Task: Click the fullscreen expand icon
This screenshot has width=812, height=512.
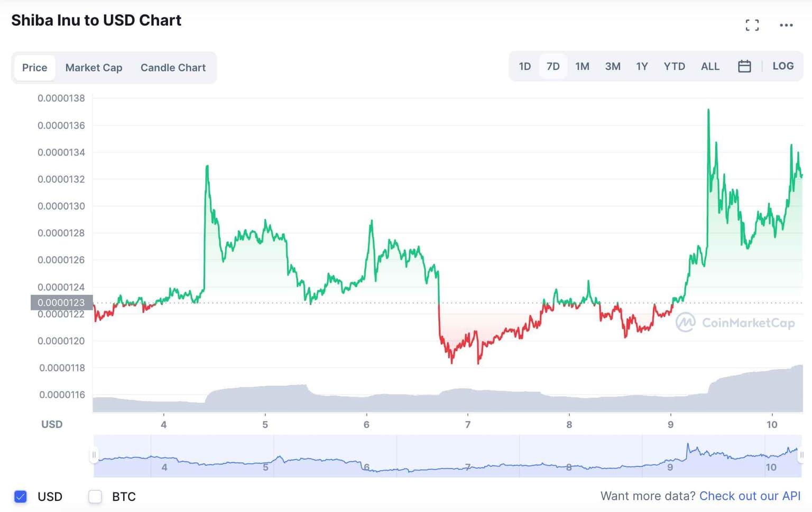Action: click(752, 25)
